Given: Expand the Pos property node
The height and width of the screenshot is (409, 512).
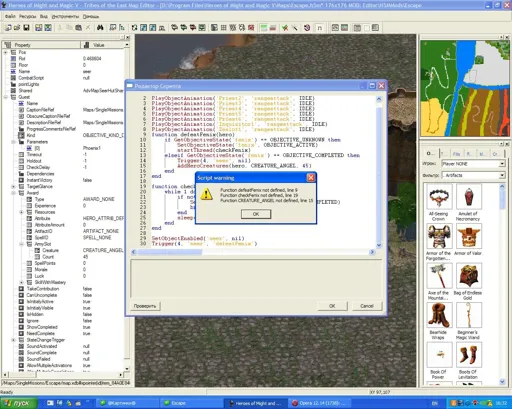Looking at the screenshot, I should 5,52.
